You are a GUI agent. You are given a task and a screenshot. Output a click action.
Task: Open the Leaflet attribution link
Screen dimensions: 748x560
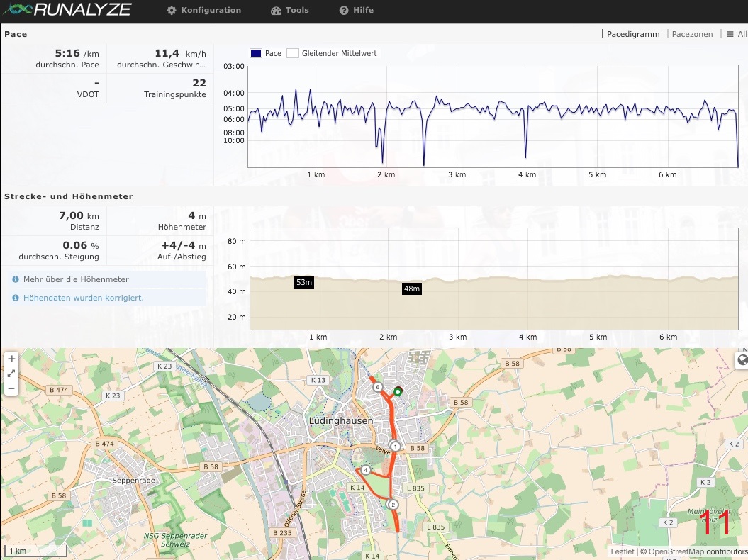pyautogui.click(x=623, y=552)
